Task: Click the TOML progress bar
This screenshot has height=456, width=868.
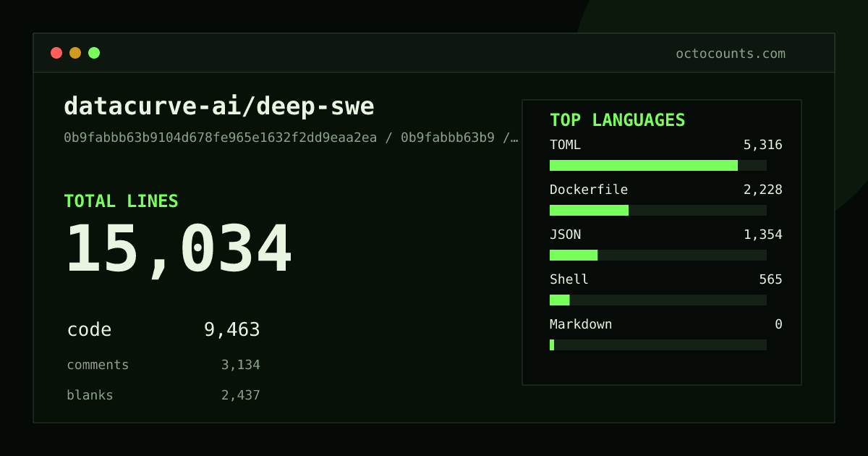Action: pos(658,165)
